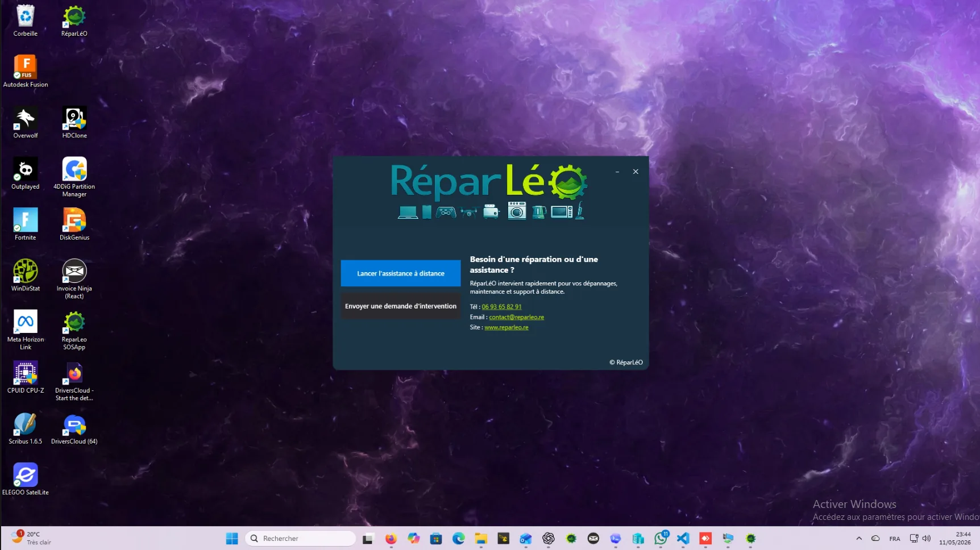
Task: Open Outlook from the taskbar
Action: tap(526, 539)
